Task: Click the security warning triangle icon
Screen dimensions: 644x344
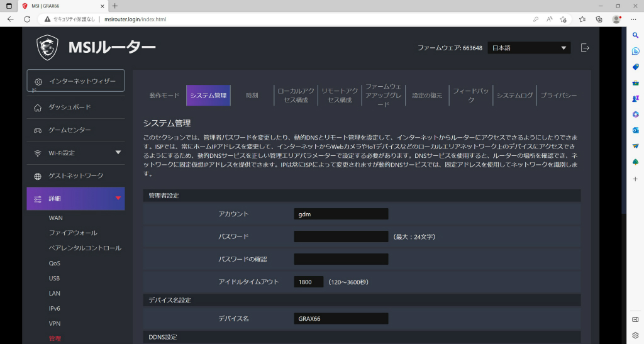Action: (48, 19)
